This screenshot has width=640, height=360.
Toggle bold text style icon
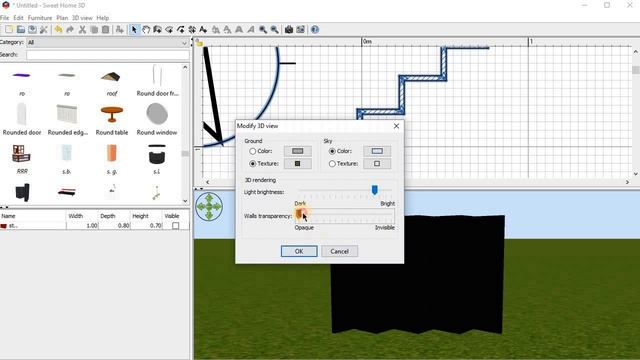pyautogui.click(x=239, y=29)
